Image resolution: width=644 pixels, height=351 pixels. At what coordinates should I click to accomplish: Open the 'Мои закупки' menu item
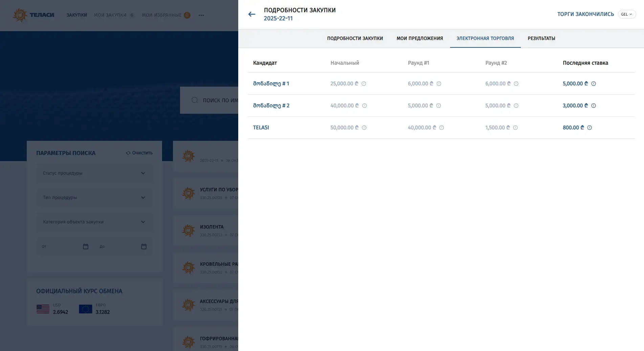click(x=110, y=15)
